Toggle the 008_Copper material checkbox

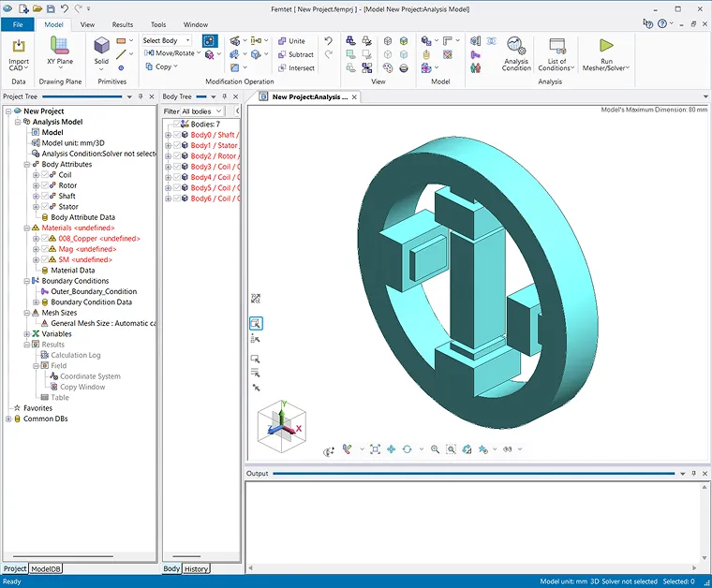coord(45,238)
